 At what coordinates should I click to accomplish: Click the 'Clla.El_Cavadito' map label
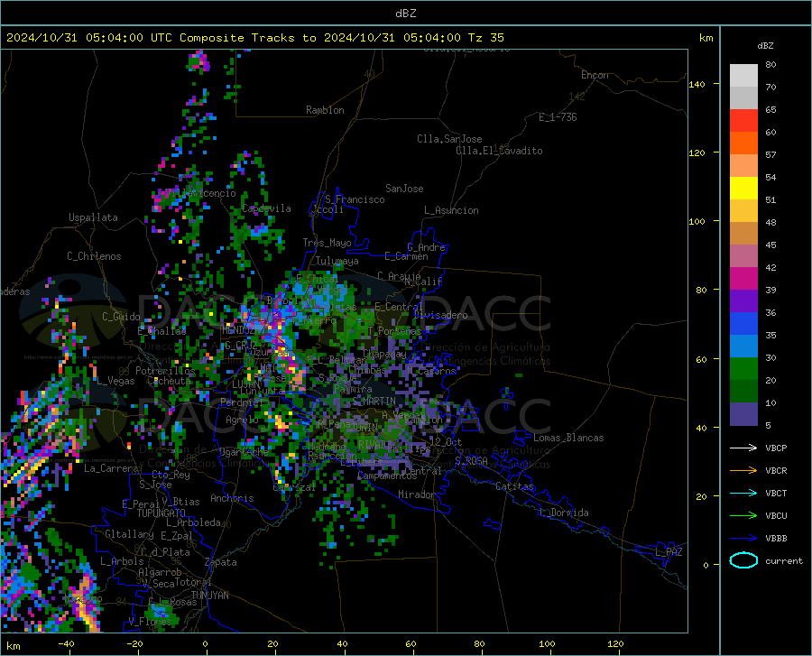(x=499, y=151)
